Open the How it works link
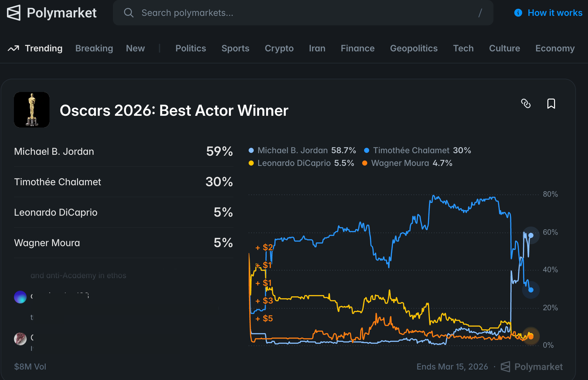588x380 pixels. tap(555, 13)
